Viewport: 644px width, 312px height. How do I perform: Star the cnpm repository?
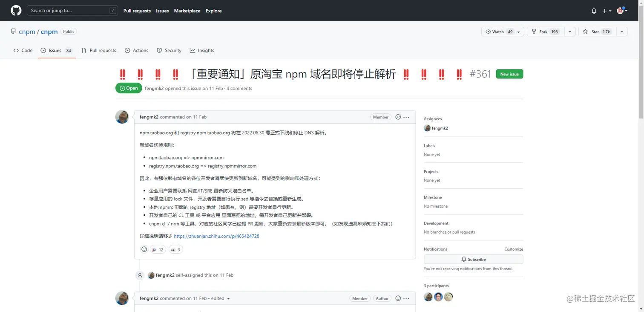[597, 32]
